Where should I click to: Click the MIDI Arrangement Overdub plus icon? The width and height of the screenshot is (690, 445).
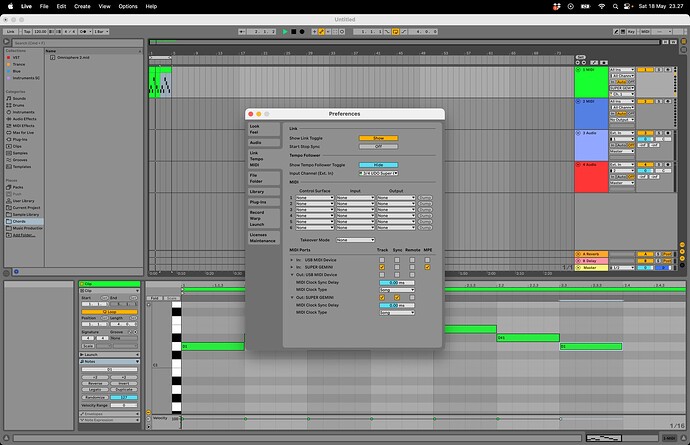314,32
